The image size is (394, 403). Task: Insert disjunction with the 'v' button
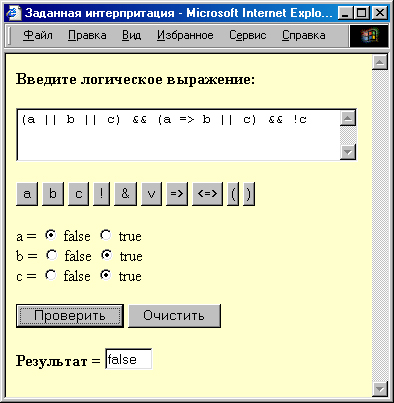(151, 194)
